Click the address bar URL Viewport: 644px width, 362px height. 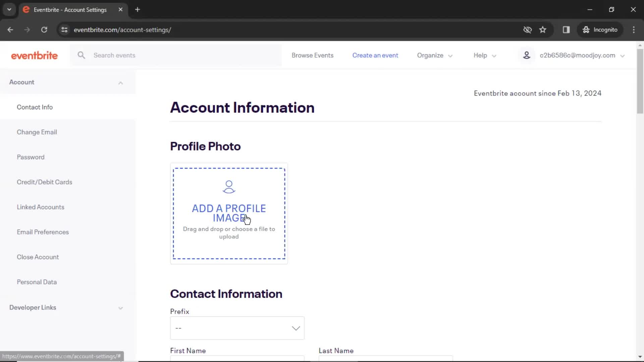[x=122, y=30]
